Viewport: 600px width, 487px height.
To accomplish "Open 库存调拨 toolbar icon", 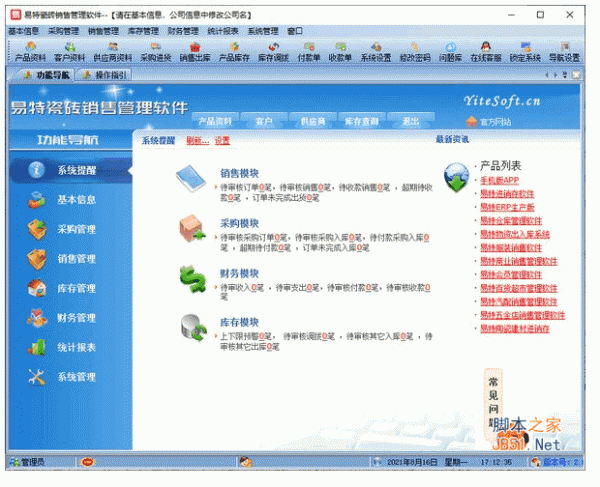I will [x=273, y=52].
